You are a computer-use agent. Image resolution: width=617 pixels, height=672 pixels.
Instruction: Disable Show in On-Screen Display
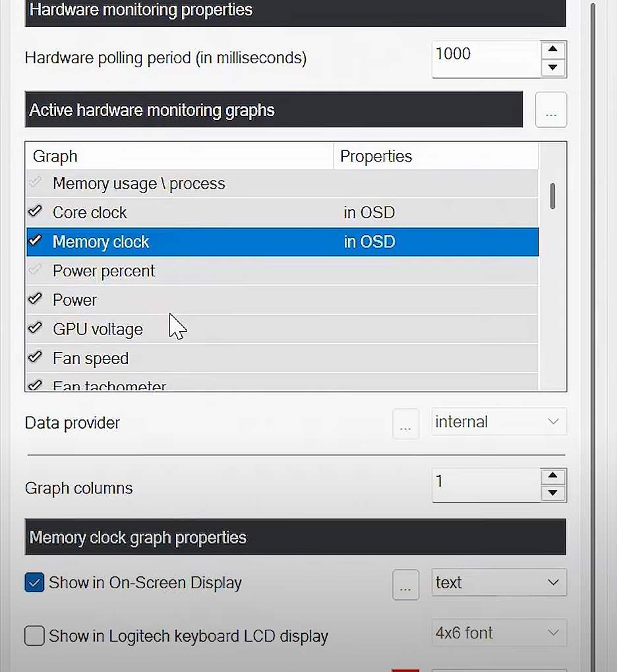click(34, 583)
